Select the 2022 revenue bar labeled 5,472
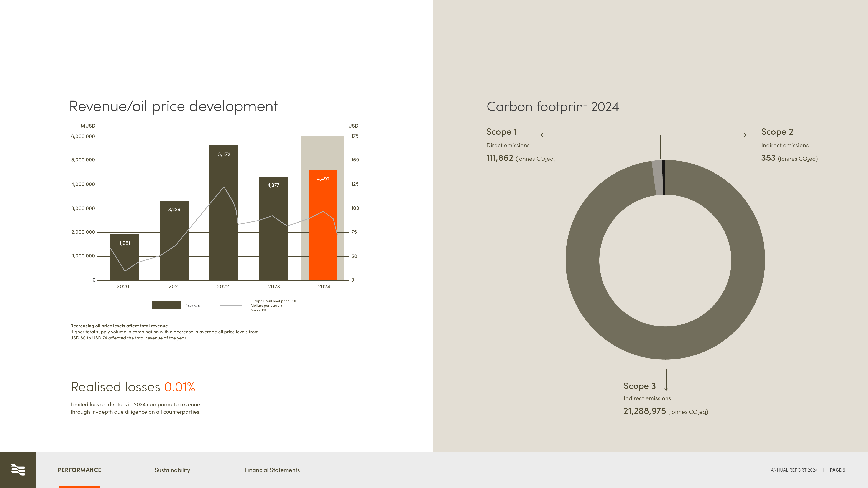Image resolution: width=868 pixels, height=488 pixels. (x=224, y=213)
